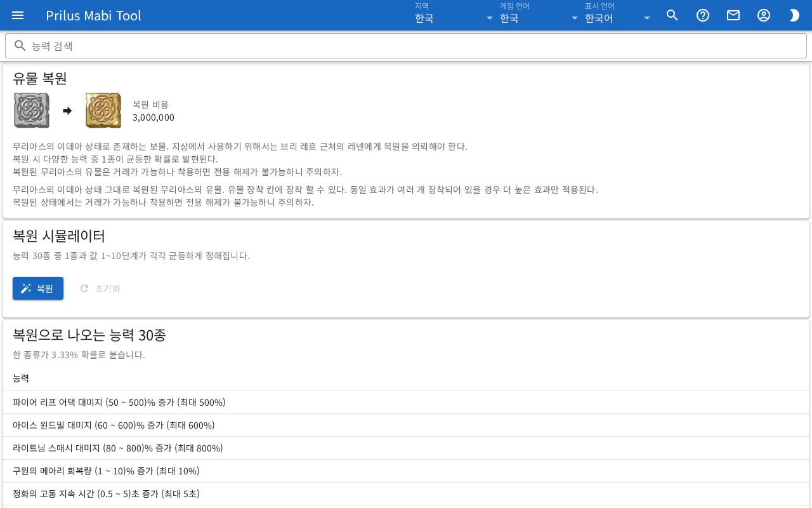
Task: Click the 복원 시뮬레이터 heading
Action: [x=59, y=236]
